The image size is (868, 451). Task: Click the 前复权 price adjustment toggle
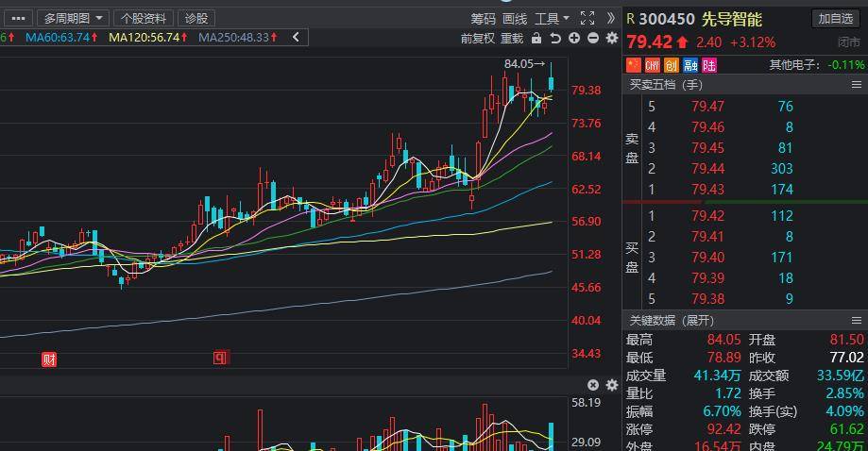click(477, 38)
